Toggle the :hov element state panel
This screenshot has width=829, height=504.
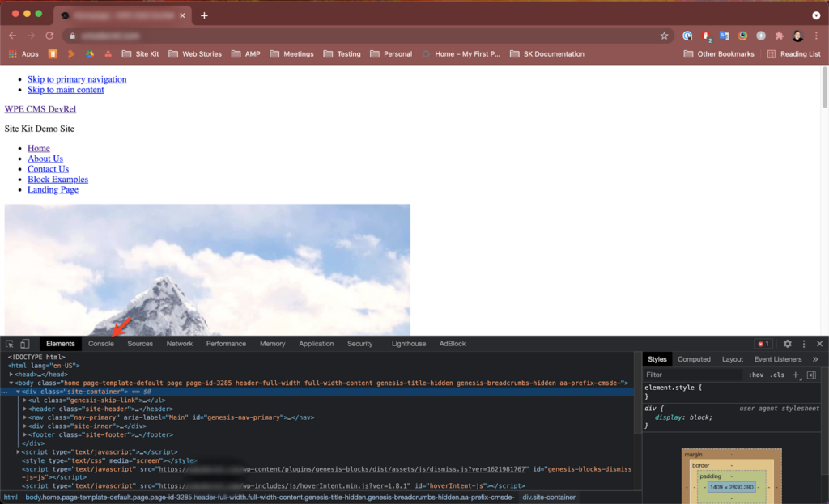coord(756,375)
